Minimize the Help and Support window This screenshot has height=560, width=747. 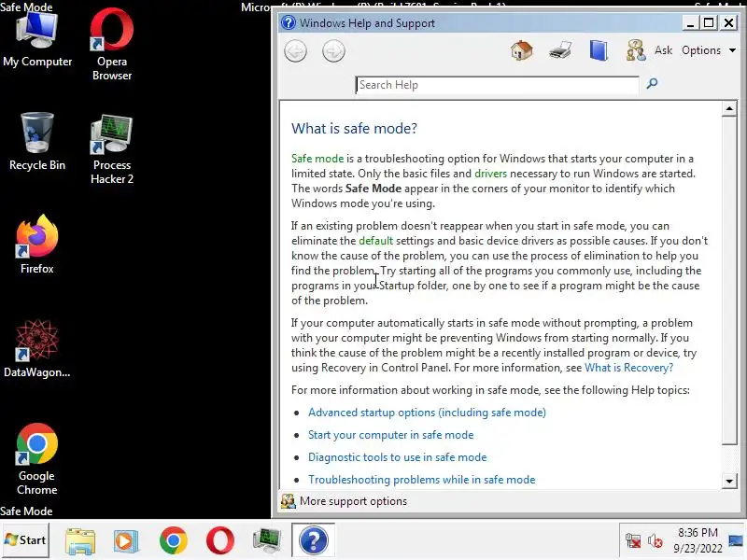[690, 22]
